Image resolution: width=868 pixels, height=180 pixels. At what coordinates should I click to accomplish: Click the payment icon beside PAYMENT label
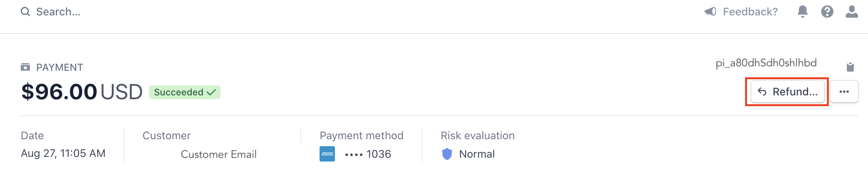[25, 67]
